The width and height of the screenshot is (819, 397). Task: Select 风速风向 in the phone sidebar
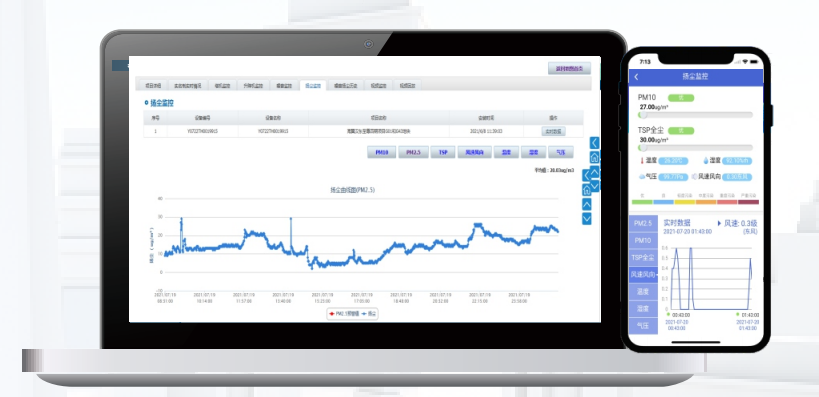click(x=643, y=274)
